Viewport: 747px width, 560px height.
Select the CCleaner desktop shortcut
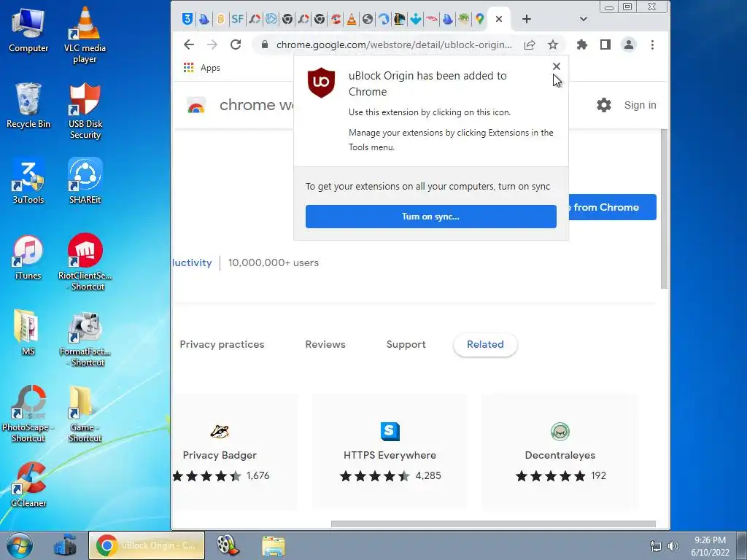(x=28, y=485)
